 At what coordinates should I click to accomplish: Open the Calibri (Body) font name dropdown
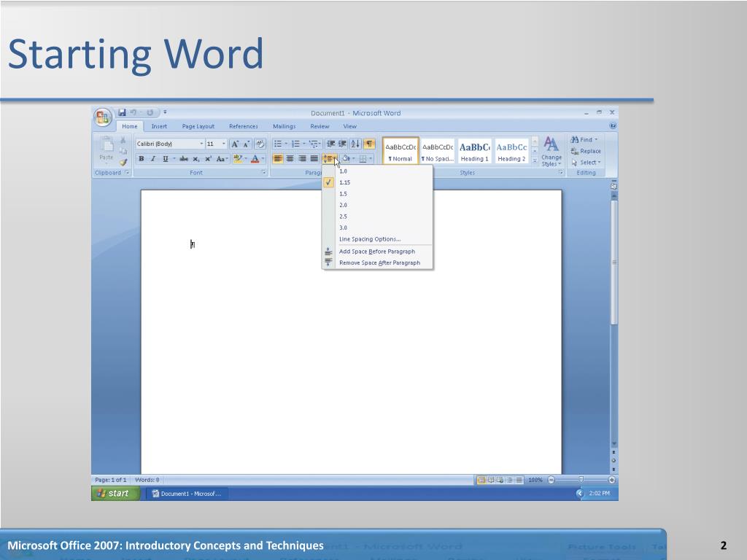click(201, 144)
